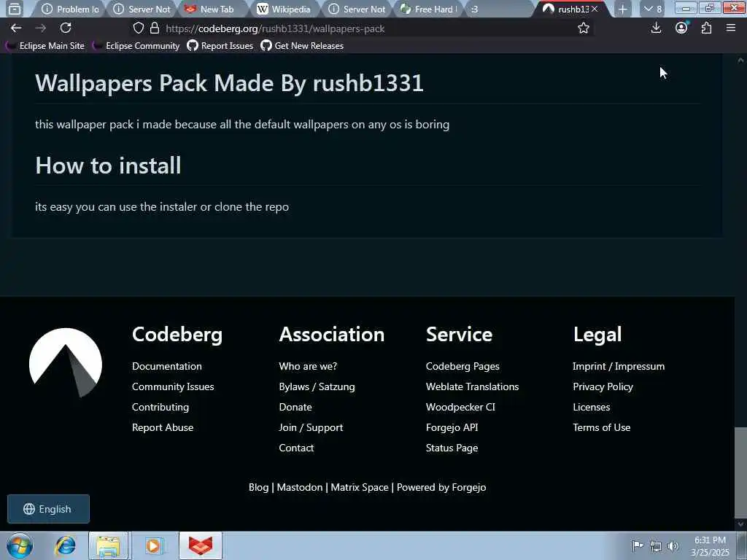The height and width of the screenshot is (560, 747).
Task: Open a new tab with plus button
Action: tap(623, 9)
